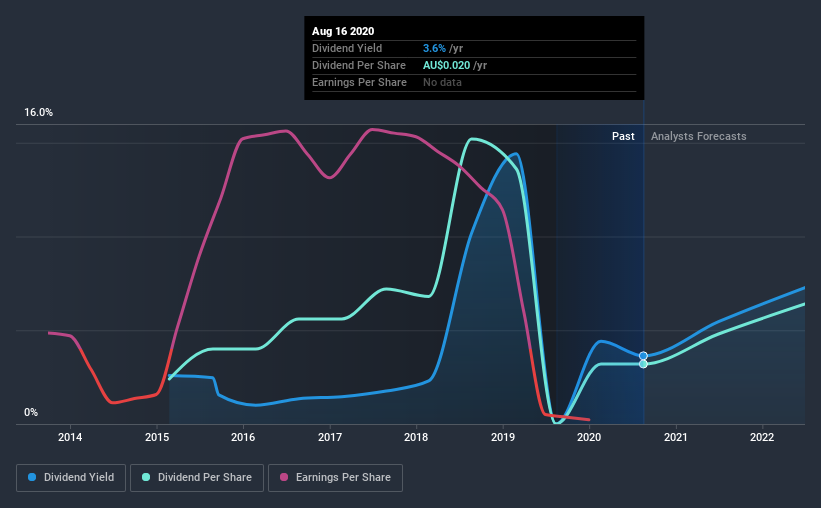
Task: Click the 3.6% dividend yield value in tooltip
Action: click(x=435, y=48)
